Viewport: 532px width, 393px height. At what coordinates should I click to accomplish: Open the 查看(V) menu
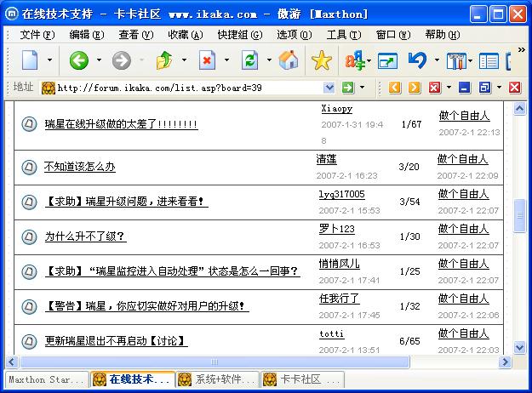click(x=136, y=35)
